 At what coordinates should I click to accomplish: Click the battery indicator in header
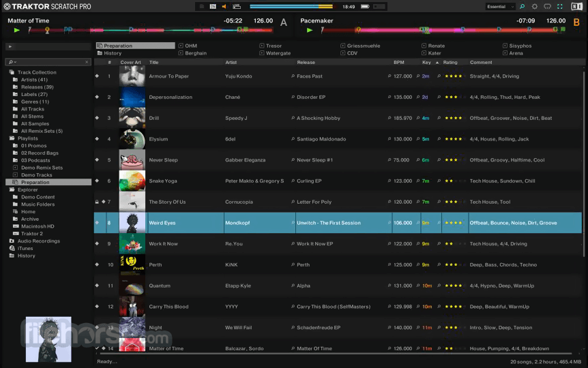[x=365, y=6]
